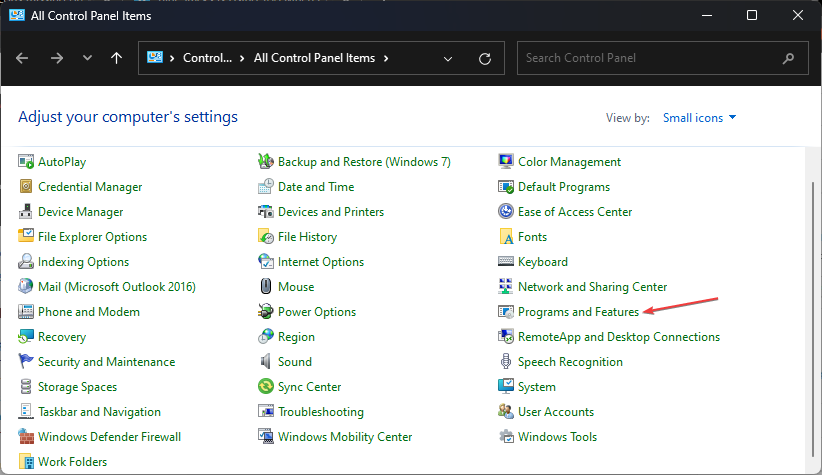Click the Ease of Access Center icon
Screen dimensions: 822x475
(506, 212)
